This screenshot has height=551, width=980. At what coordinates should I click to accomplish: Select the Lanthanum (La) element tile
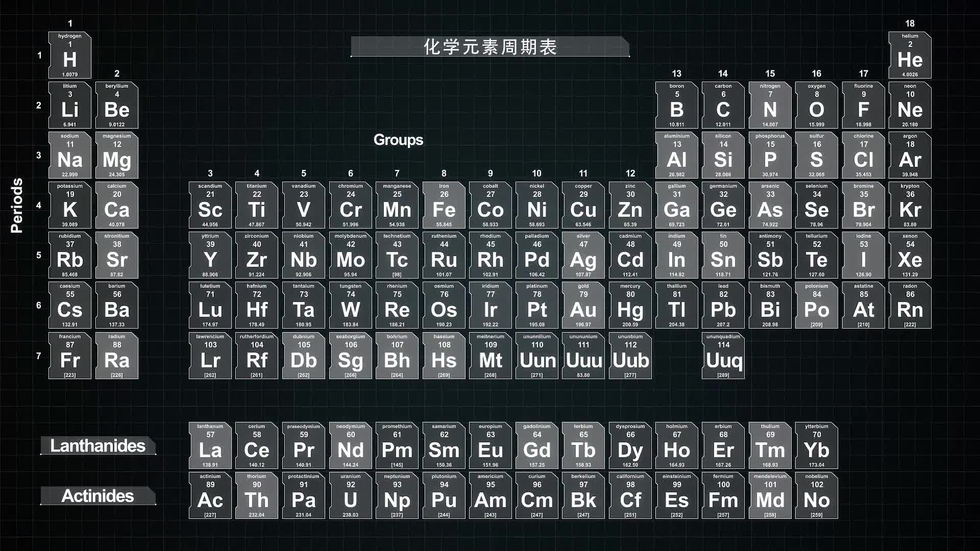210,445
